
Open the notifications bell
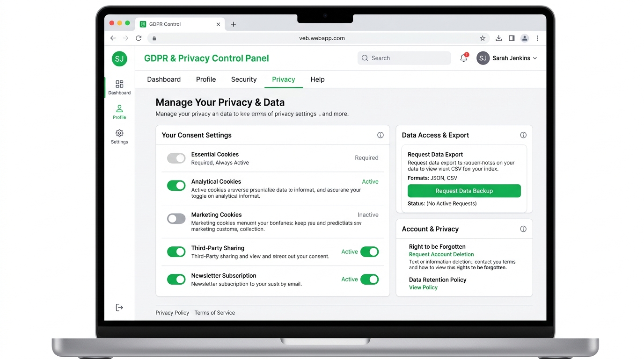pyautogui.click(x=464, y=58)
